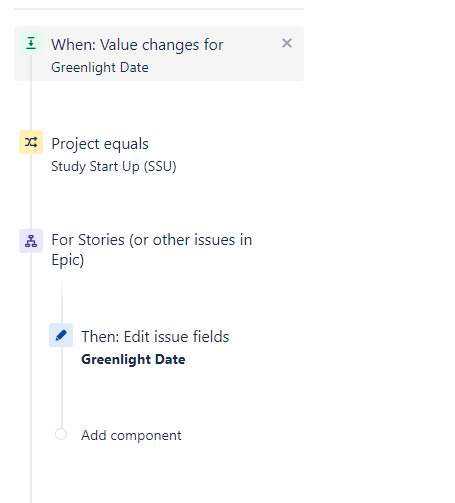The image size is (455, 503).
Task: Remove the trigger with the X icon
Action: [287, 43]
